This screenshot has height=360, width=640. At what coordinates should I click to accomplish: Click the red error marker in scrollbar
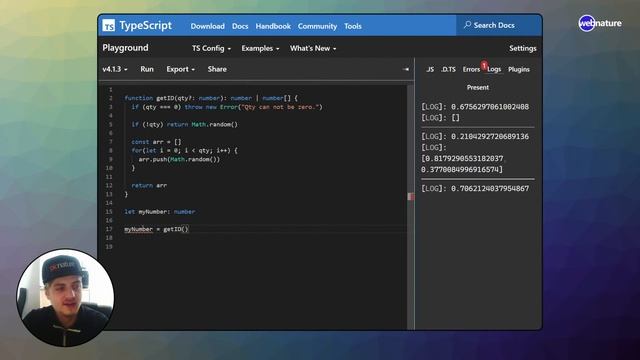[411, 197]
